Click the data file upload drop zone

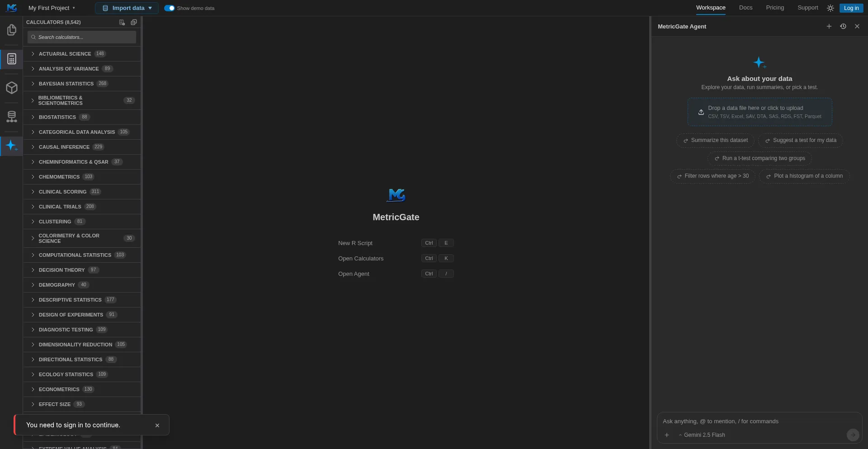point(759,112)
